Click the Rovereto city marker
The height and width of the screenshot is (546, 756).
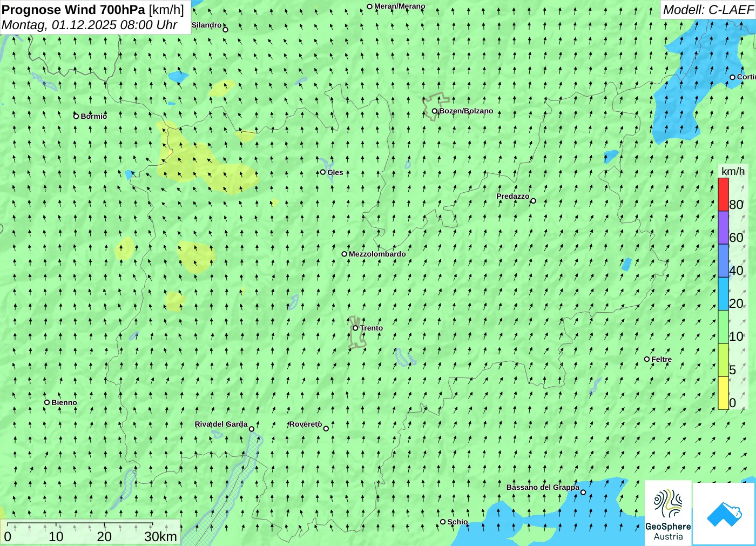pos(326,429)
